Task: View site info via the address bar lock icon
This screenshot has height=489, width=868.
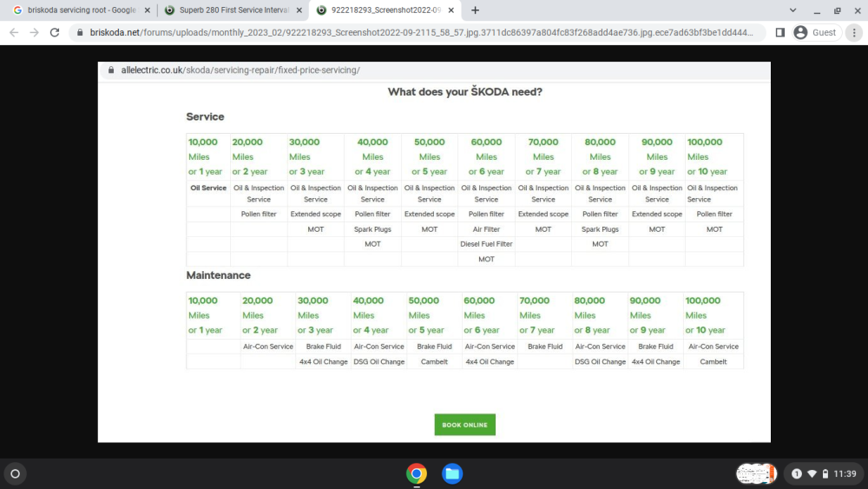Action: coord(80,33)
